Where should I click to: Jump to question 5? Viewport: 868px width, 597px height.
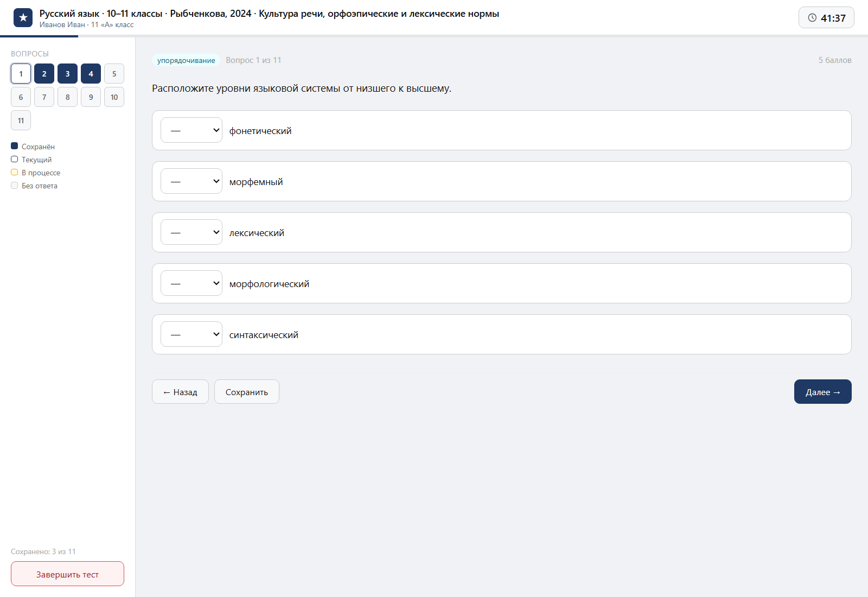pyautogui.click(x=114, y=74)
